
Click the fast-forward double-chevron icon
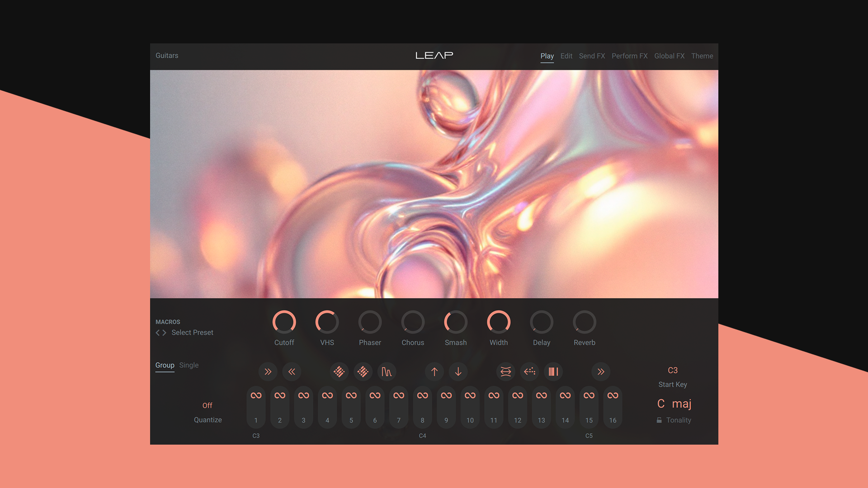point(268,371)
